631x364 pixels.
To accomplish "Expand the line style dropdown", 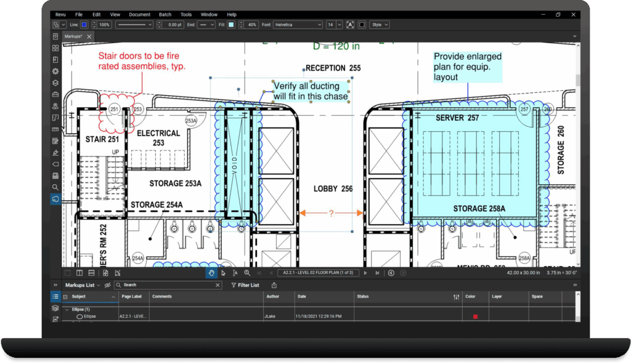I will (134, 25).
